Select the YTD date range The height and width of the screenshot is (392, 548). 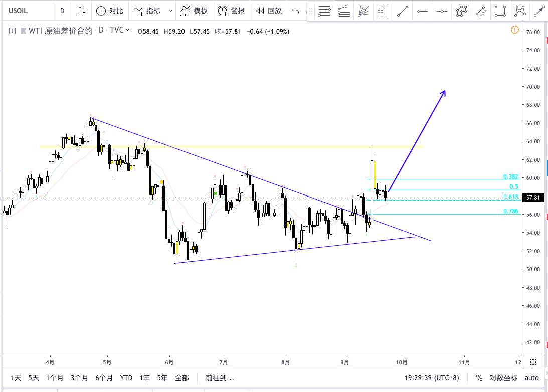click(126, 378)
